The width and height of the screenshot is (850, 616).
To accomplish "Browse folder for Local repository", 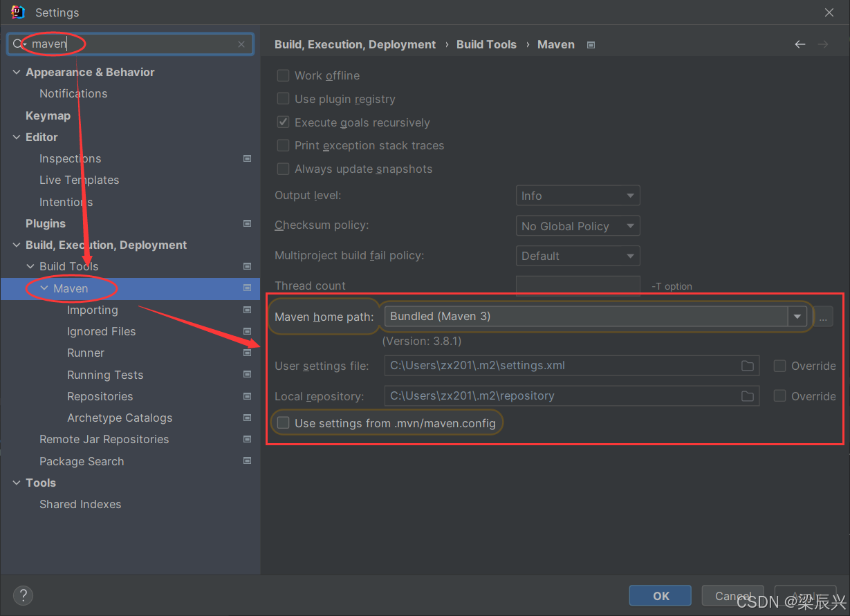I will (748, 396).
